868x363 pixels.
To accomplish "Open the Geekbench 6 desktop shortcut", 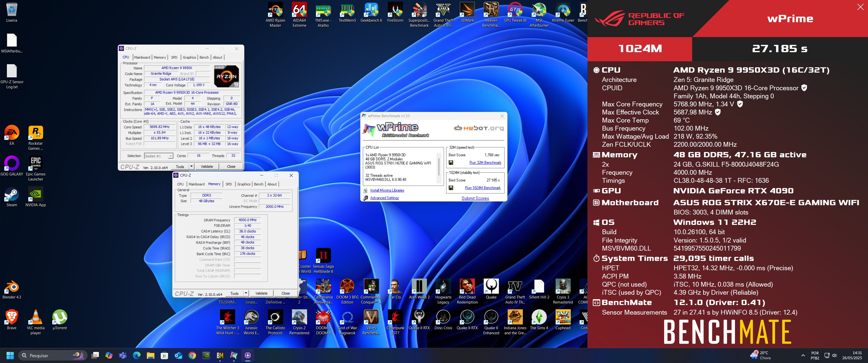I will (x=371, y=12).
